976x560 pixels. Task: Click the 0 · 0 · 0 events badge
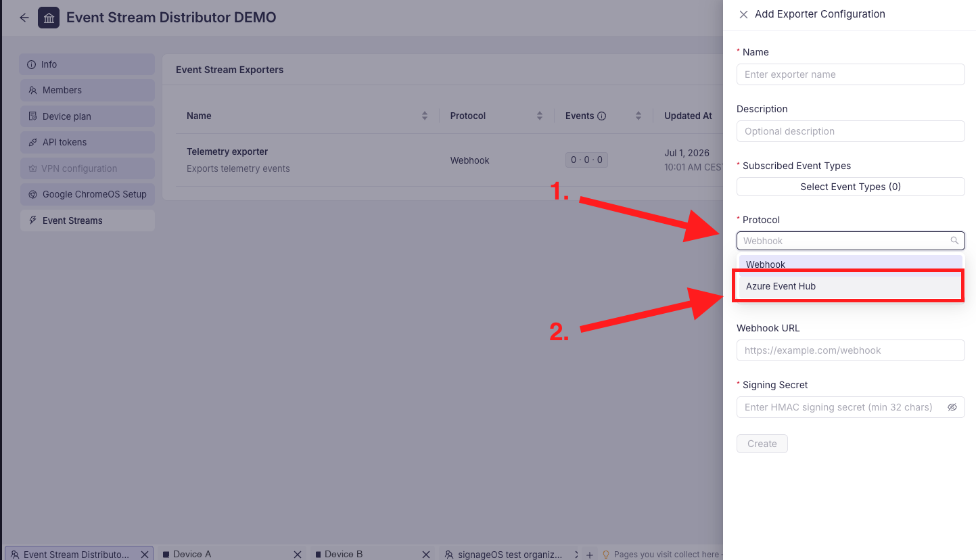[587, 160]
